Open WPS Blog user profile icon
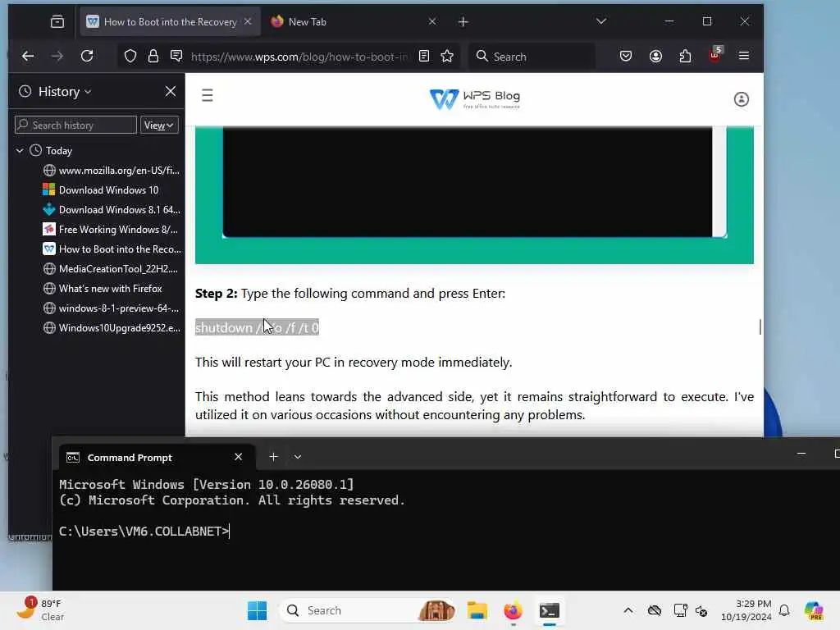This screenshot has height=630, width=840. coord(742,99)
